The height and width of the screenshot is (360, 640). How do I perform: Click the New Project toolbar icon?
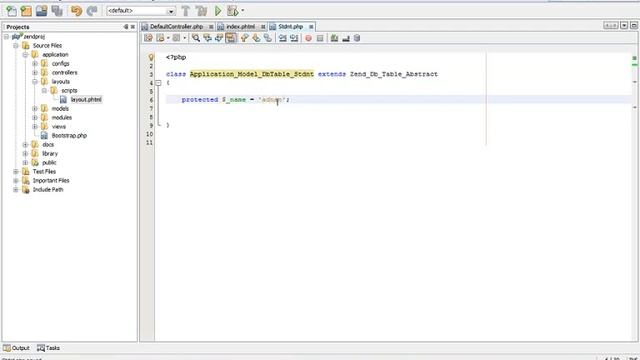tap(26, 11)
